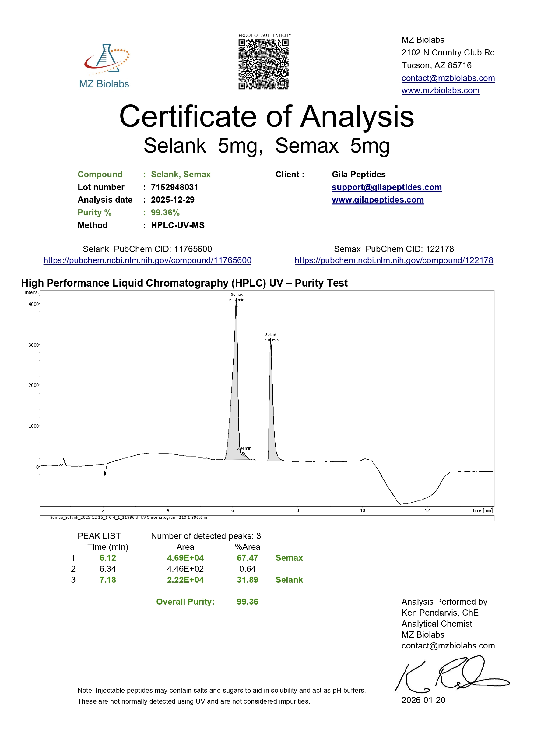Click the "%Area" column header
This screenshot has height=756, width=534.
[x=248, y=547]
